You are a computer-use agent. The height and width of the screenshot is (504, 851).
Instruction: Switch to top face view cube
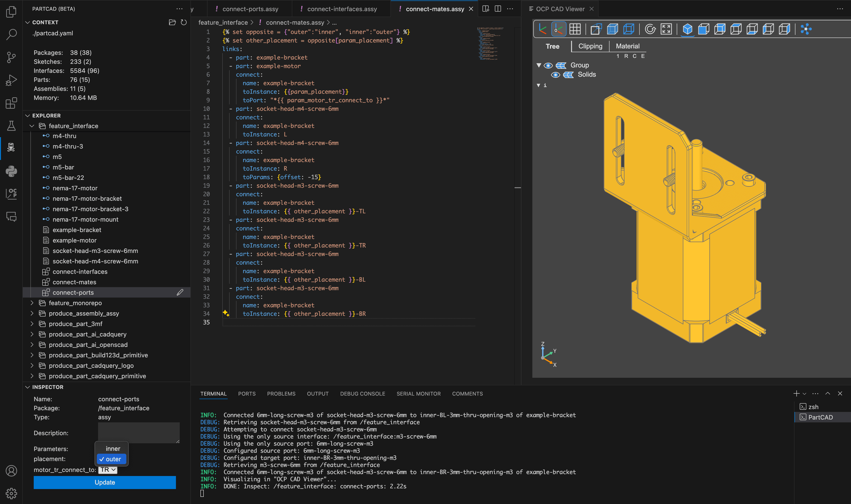[x=736, y=29]
